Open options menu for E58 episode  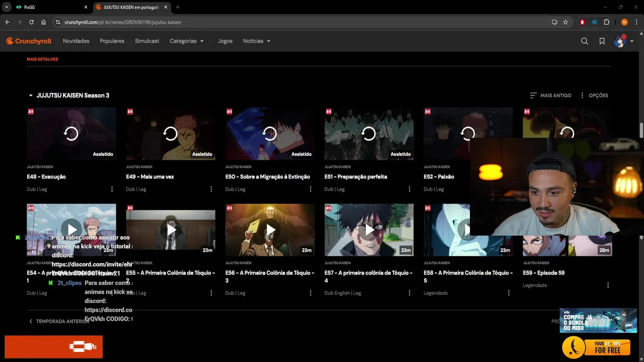point(509,293)
